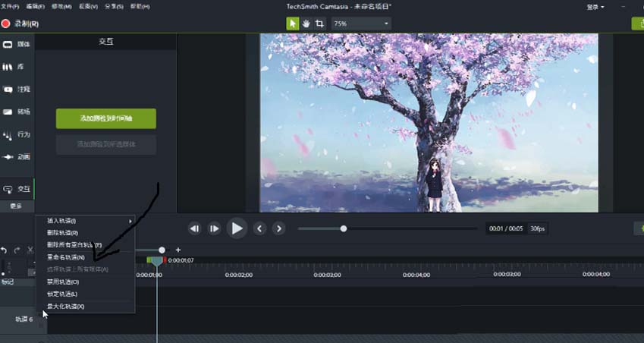
Task: Step back one frame with previous-frame button
Action: (195, 228)
